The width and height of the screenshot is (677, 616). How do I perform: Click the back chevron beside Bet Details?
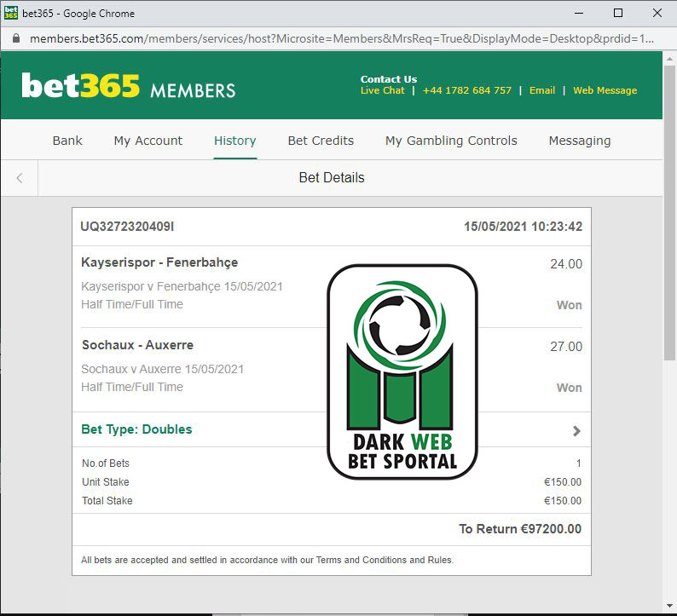point(20,178)
